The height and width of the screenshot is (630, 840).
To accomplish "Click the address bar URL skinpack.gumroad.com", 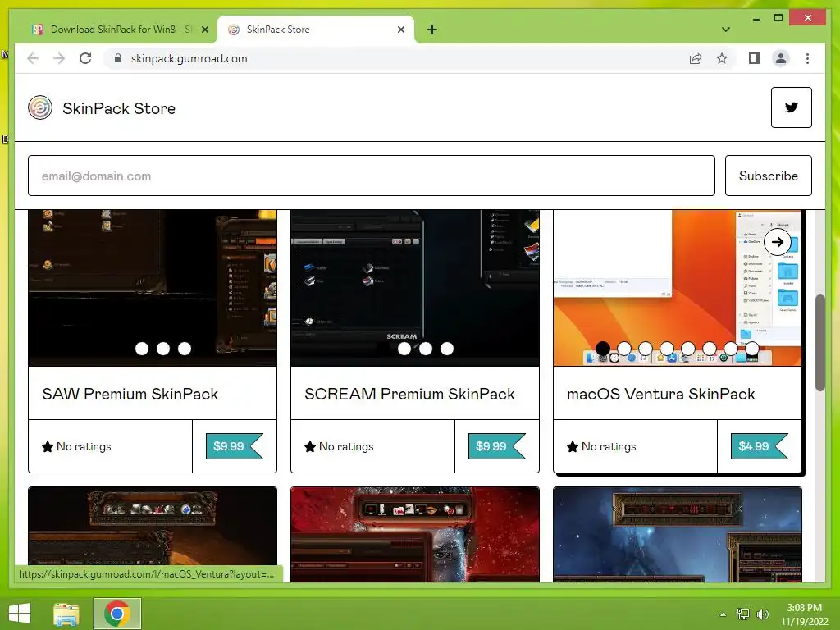I will [189, 58].
